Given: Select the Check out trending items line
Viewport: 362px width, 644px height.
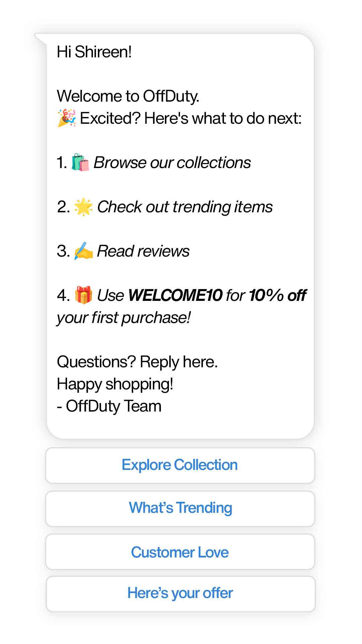Looking at the screenshot, I should click(x=184, y=207).
